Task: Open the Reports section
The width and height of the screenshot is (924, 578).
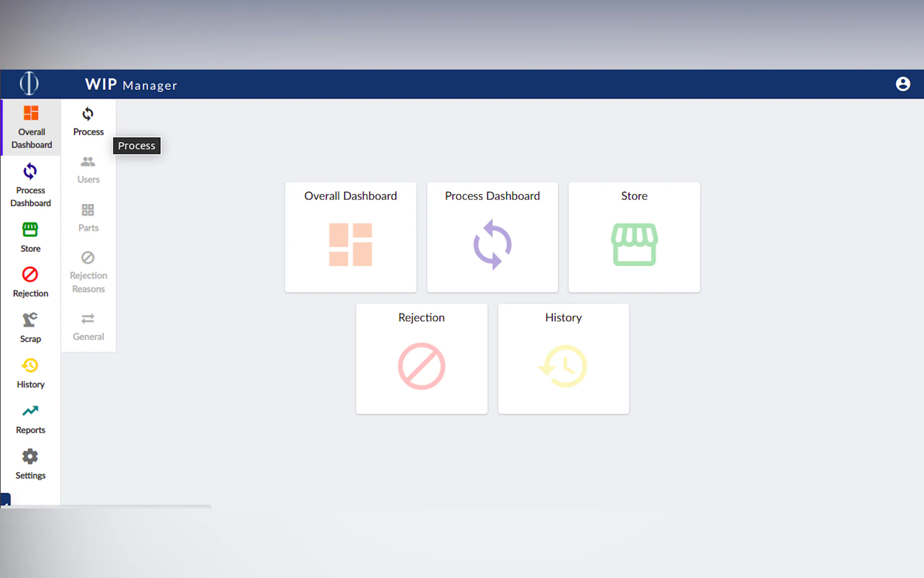Action: 30,419
